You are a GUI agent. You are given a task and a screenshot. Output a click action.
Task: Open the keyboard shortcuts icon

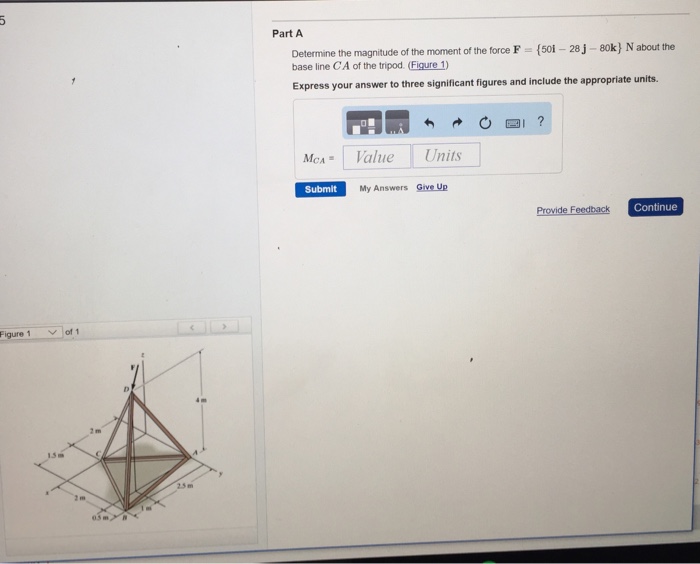click(514, 123)
